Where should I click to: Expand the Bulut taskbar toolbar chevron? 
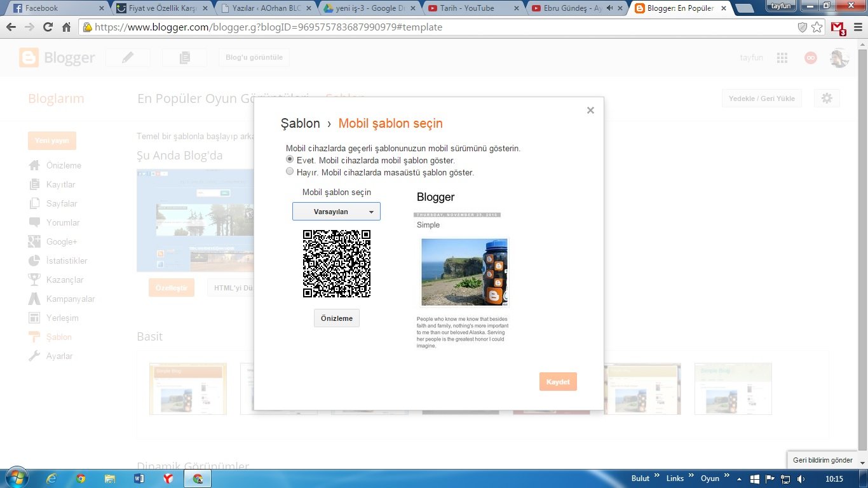point(657,477)
